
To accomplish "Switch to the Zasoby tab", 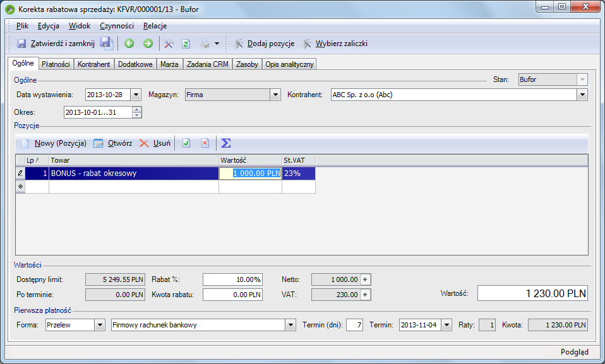I will click(x=247, y=64).
